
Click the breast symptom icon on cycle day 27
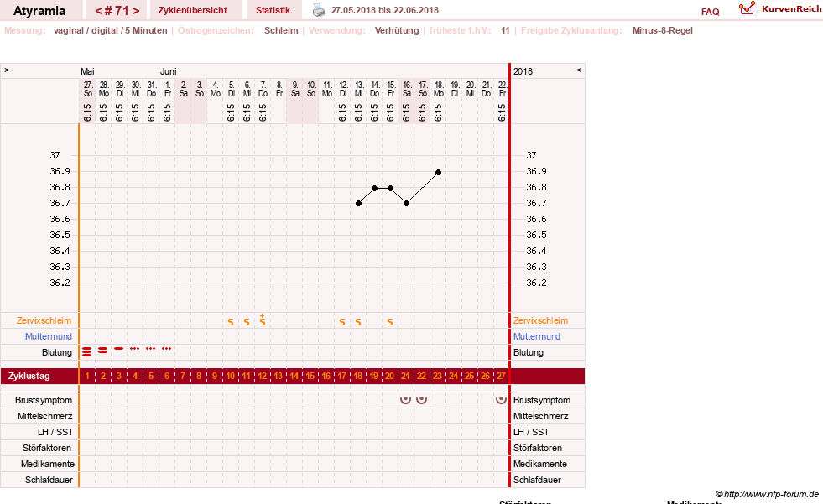point(501,400)
